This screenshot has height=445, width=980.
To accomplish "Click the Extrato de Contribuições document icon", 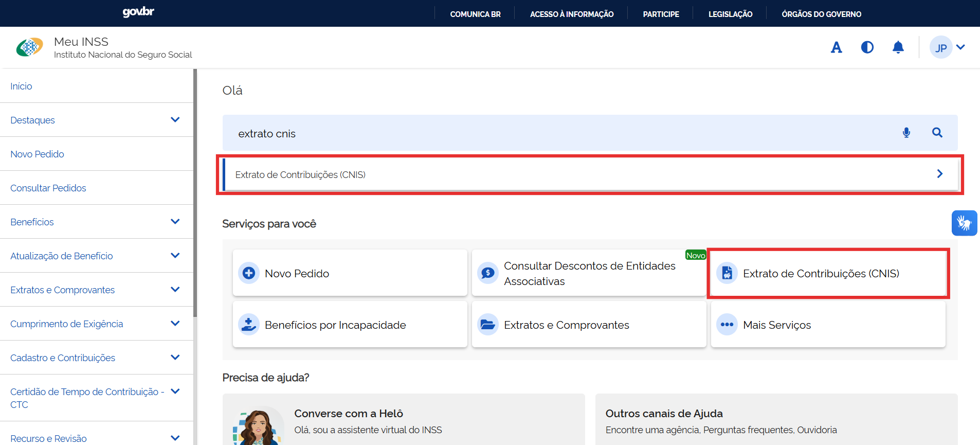I will pos(727,273).
